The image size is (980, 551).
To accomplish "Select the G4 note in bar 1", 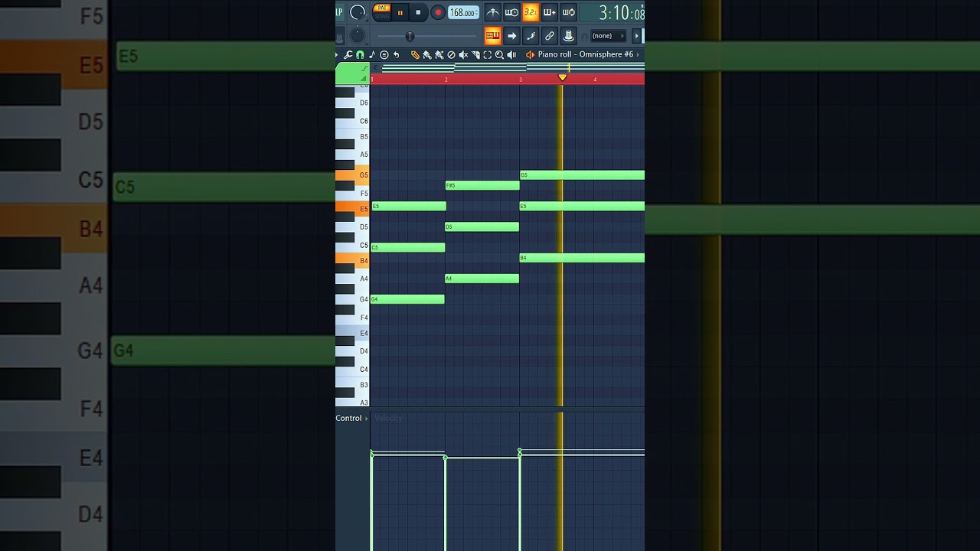I will pyautogui.click(x=407, y=299).
